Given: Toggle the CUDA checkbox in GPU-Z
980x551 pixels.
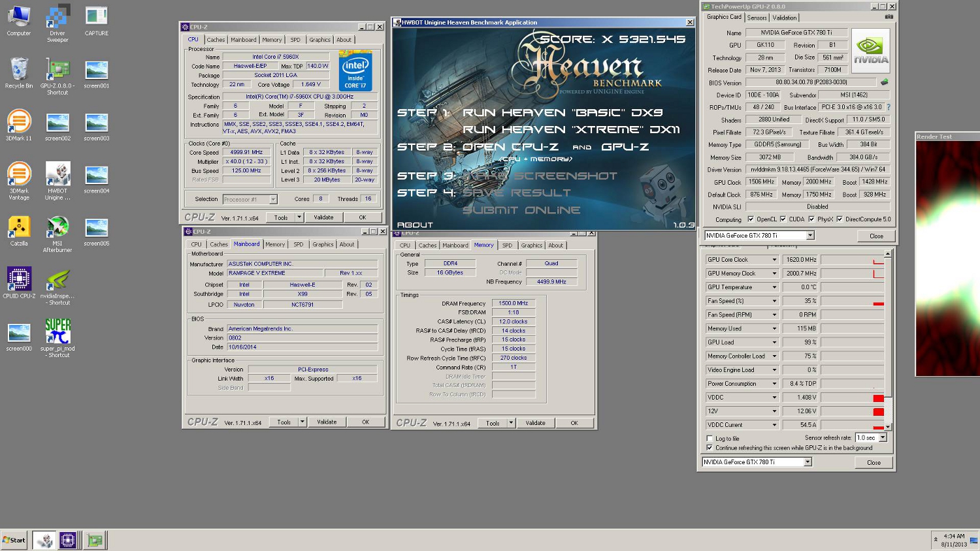Looking at the screenshot, I should pos(783,219).
